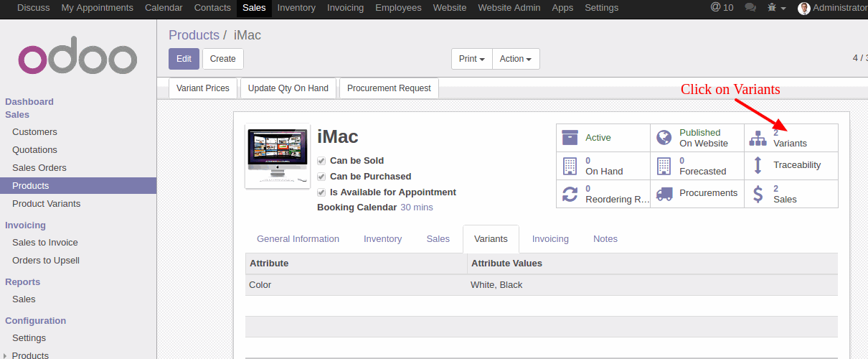Toggle Is Available for Appointment checkbox
The width and height of the screenshot is (868, 359).
pos(321,192)
